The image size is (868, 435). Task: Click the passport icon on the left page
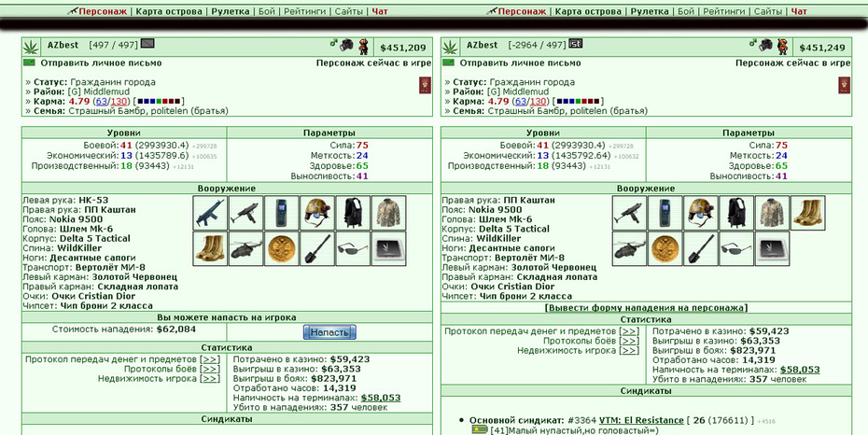425,85
